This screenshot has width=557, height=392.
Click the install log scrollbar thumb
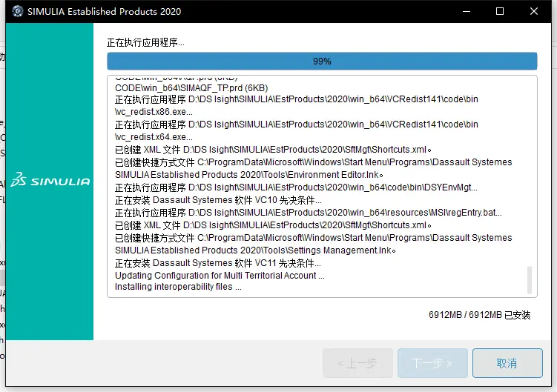point(530,280)
